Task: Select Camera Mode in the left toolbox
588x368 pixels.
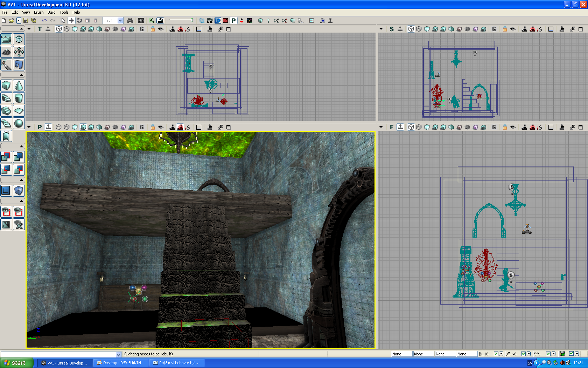Action: [x=6, y=39]
